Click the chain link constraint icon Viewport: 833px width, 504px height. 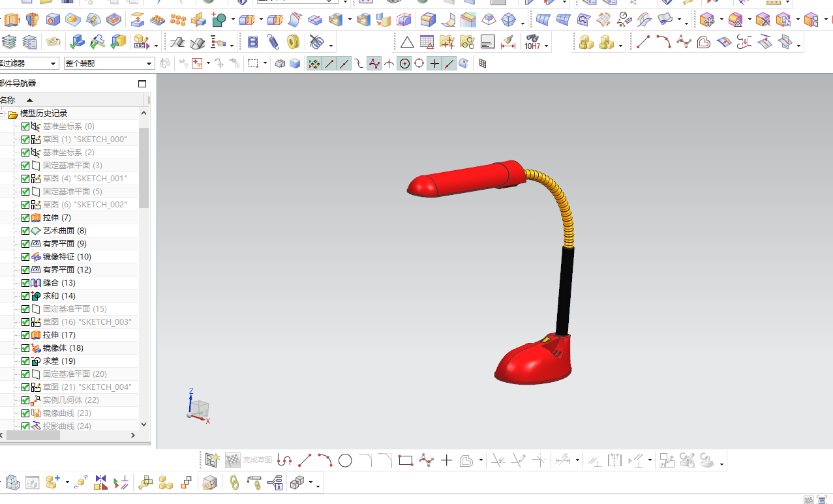[x=234, y=482]
